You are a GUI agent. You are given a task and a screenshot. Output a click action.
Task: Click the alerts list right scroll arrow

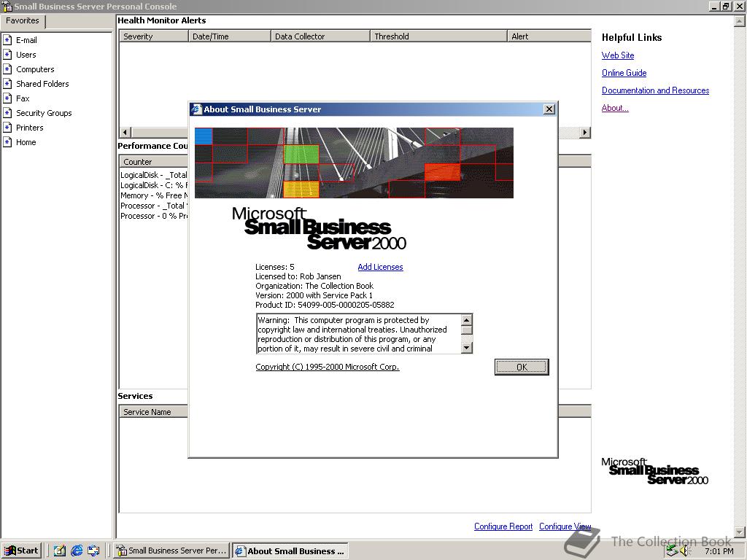[585, 133]
